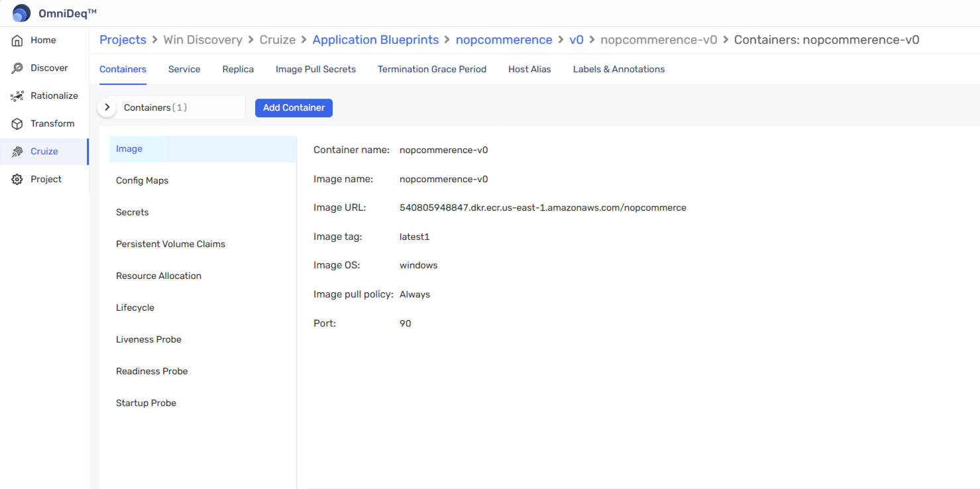This screenshot has width=980, height=489.
Task: Navigate to Projects via breadcrumb
Action: tap(123, 39)
